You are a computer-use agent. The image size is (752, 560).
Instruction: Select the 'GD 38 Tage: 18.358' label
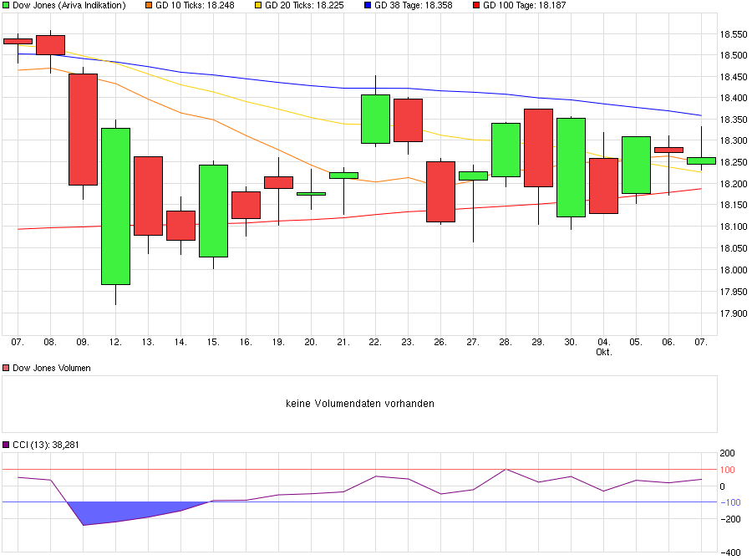click(x=414, y=5)
